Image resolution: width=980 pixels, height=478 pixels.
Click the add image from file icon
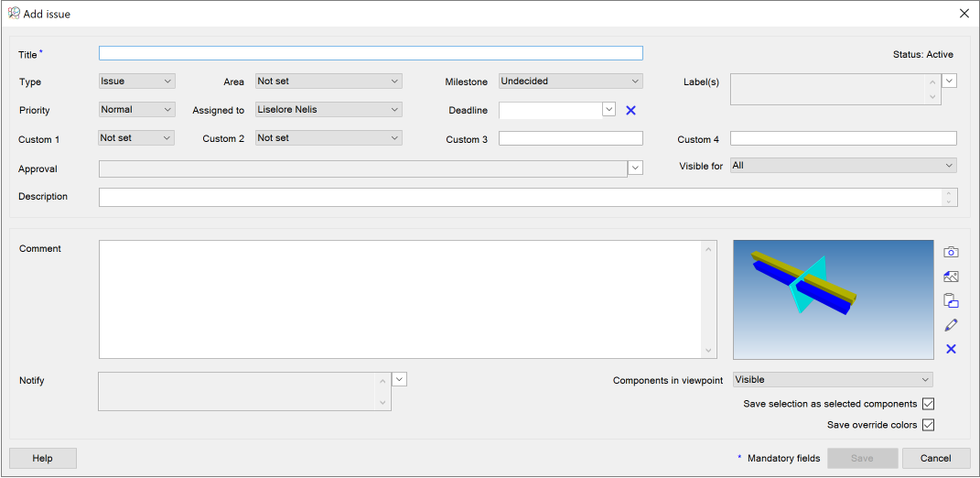tap(951, 277)
